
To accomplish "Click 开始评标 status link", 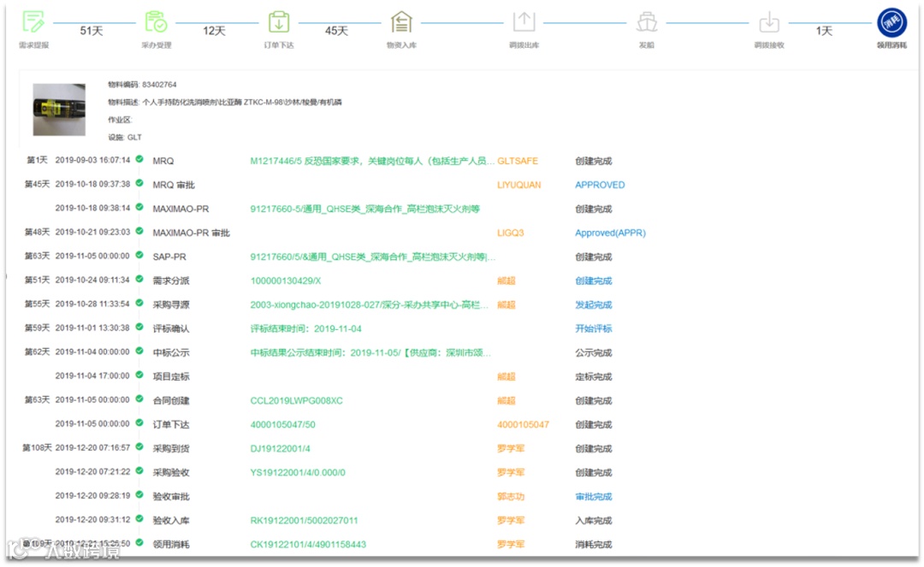I will (x=594, y=328).
